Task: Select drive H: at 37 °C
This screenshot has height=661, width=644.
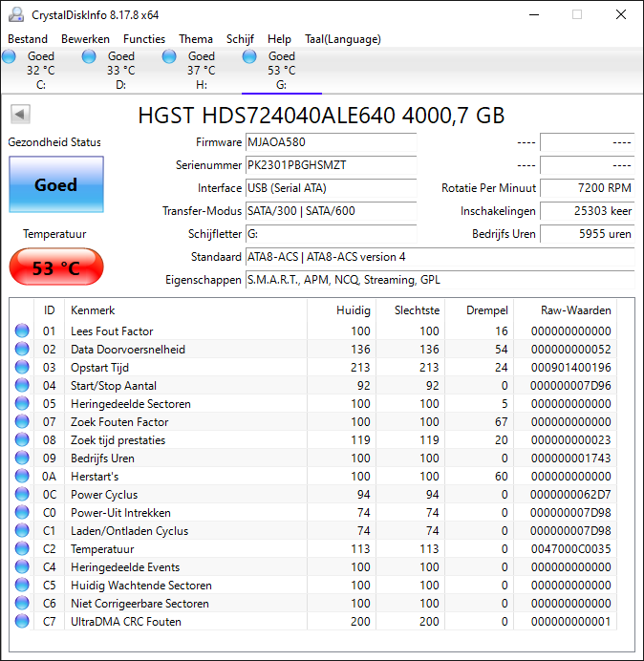Action: tap(202, 71)
